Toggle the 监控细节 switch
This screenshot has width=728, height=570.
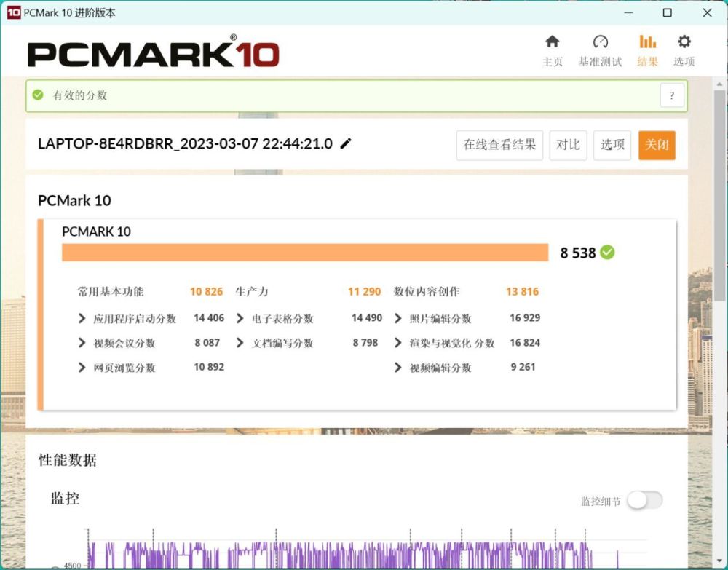pyautogui.click(x=644, y=500)
